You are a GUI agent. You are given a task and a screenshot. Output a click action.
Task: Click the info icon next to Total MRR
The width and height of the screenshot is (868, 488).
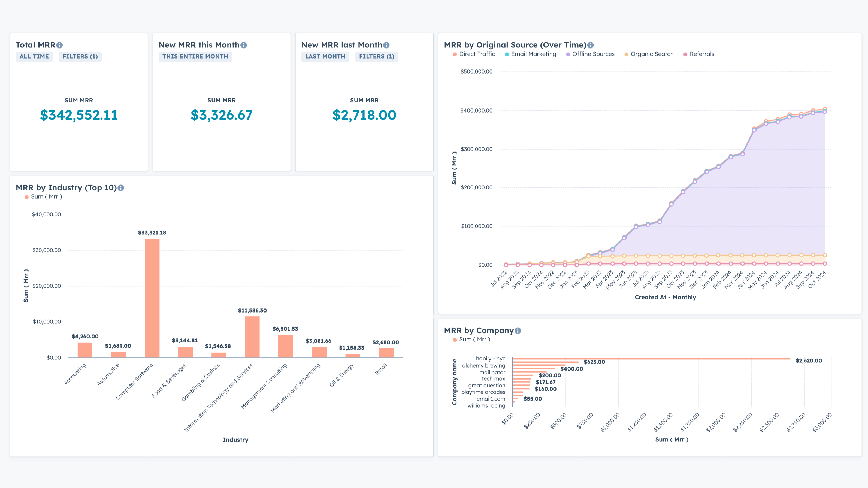pos(59,45)
